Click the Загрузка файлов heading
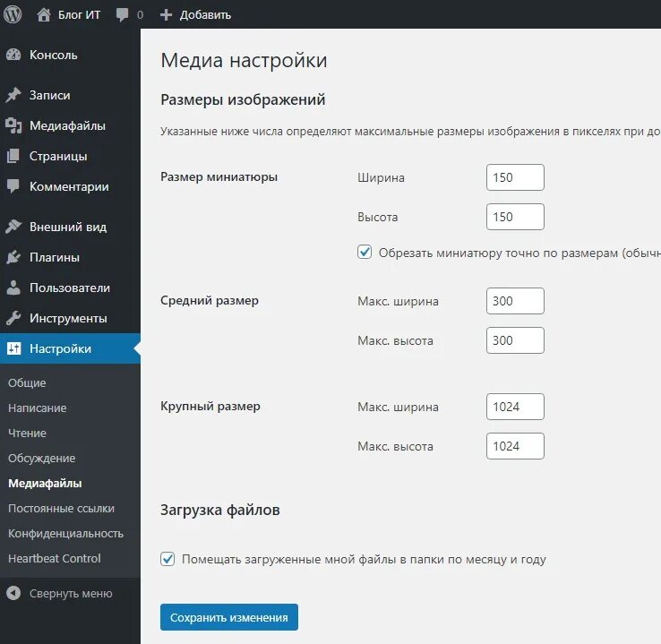Viewport: 661px width, 644px height. click(220, 510)
